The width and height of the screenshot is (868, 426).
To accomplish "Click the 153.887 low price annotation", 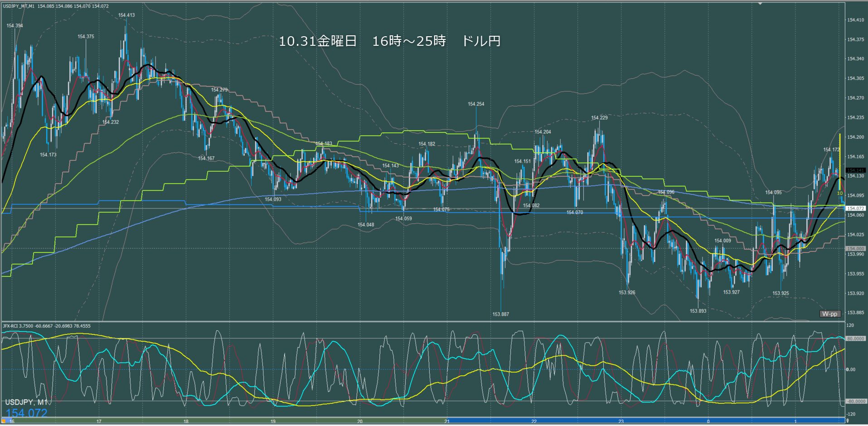I will (x=501, y=314).
